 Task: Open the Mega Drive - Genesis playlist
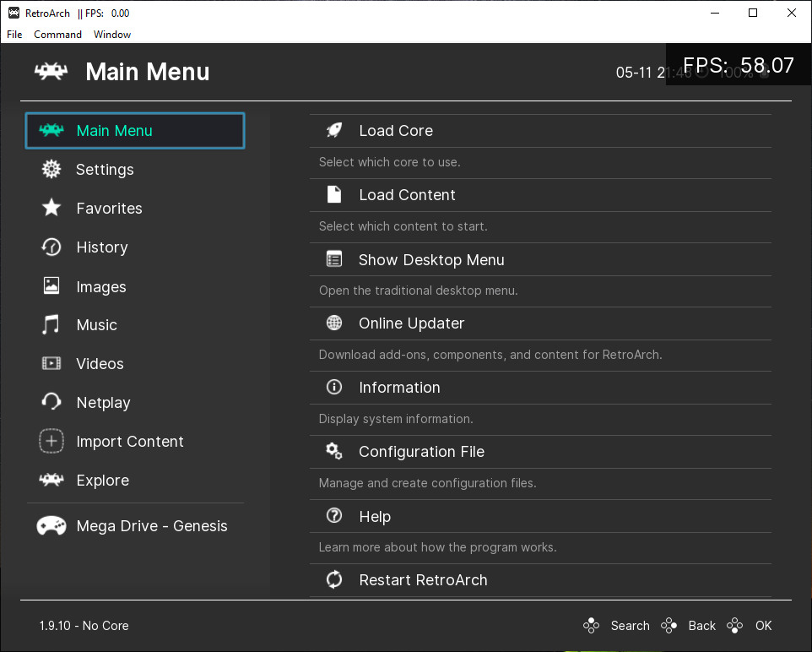tap(135, 526)
